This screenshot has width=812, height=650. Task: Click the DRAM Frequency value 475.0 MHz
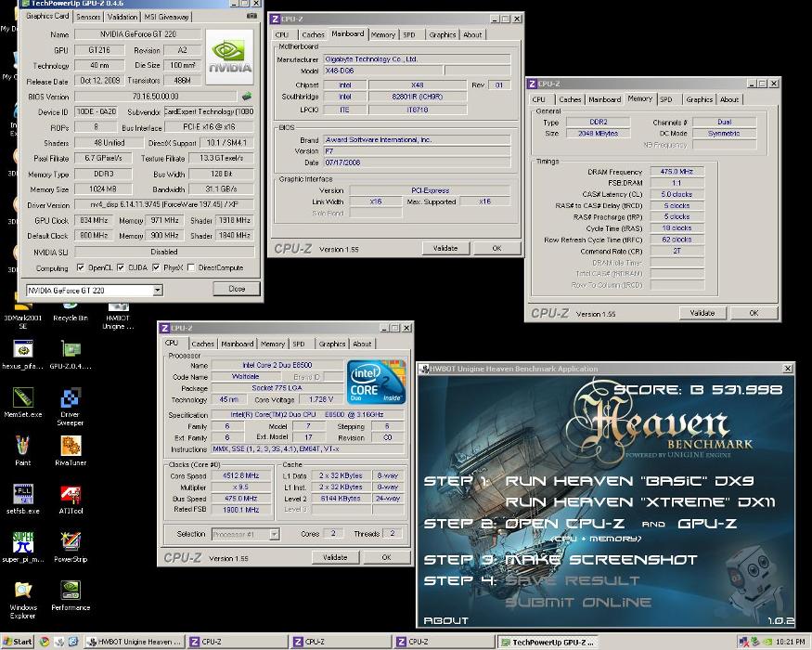677,172
